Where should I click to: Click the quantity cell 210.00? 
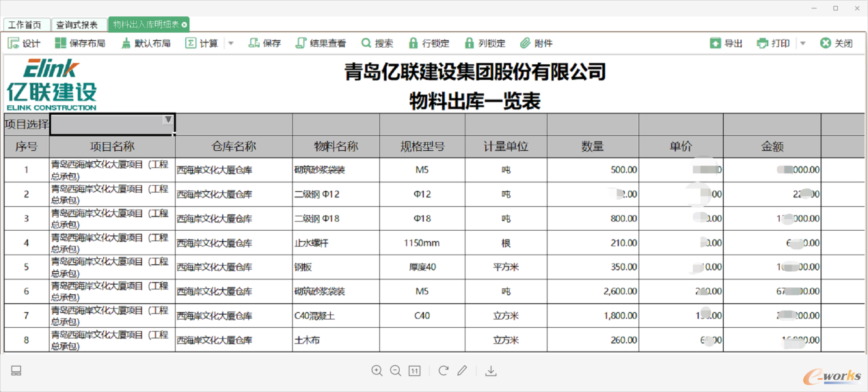tap(593, 242)
